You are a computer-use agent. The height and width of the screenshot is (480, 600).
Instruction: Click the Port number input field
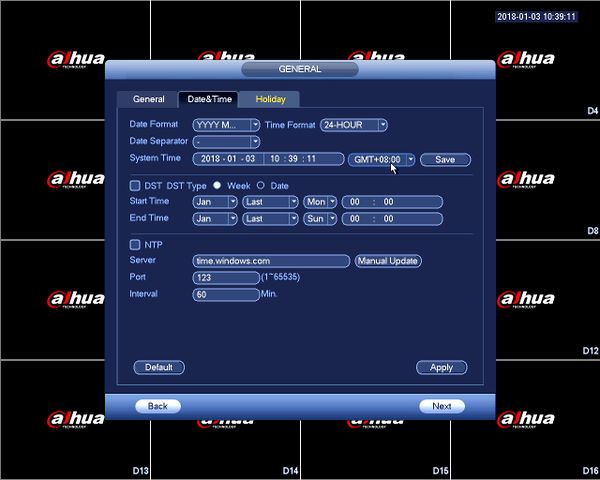coord(226,278)
